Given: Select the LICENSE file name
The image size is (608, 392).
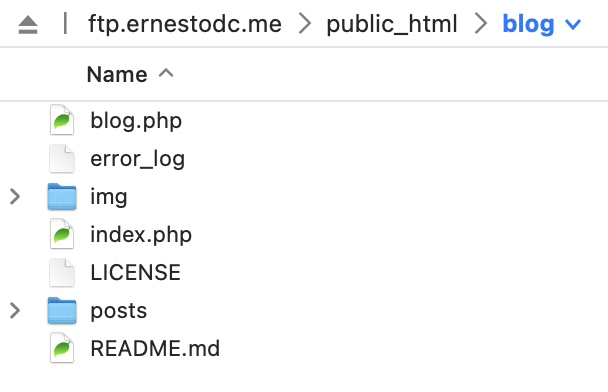Looking at the screenshot, I should pos(136,272).
